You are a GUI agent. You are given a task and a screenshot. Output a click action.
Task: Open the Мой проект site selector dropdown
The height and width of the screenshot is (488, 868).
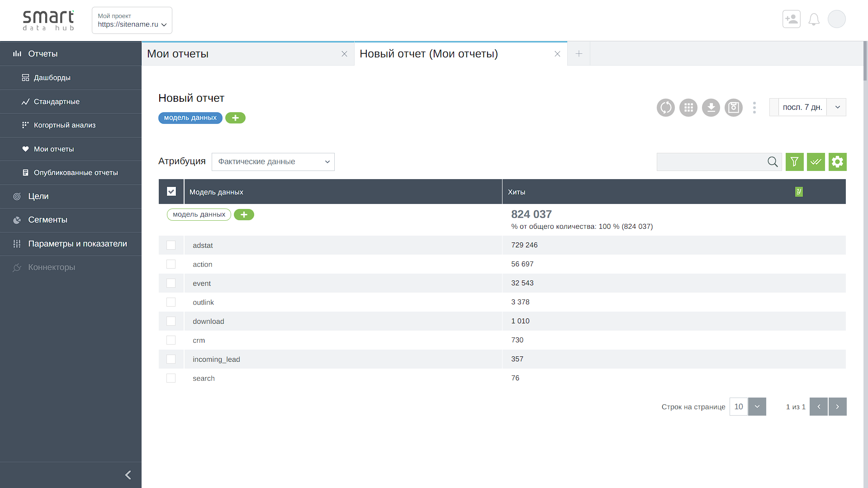pyautogui.click(x=132, y=20)
